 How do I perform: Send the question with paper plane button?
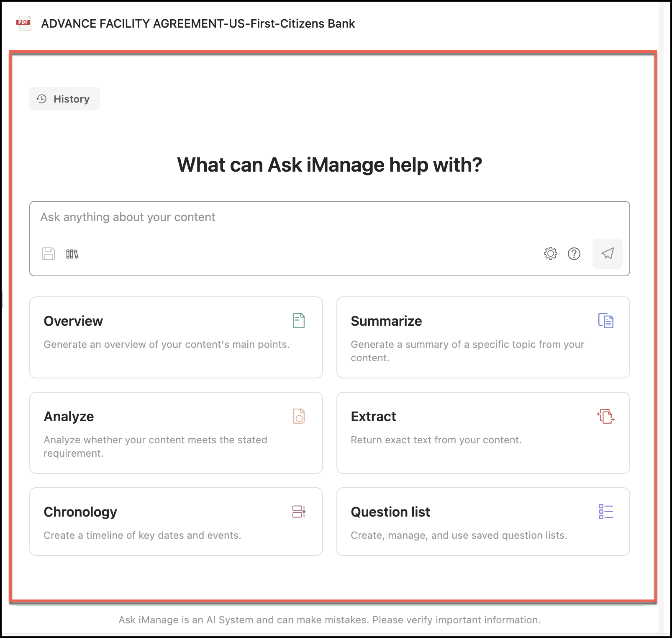[x=607, y=254]
